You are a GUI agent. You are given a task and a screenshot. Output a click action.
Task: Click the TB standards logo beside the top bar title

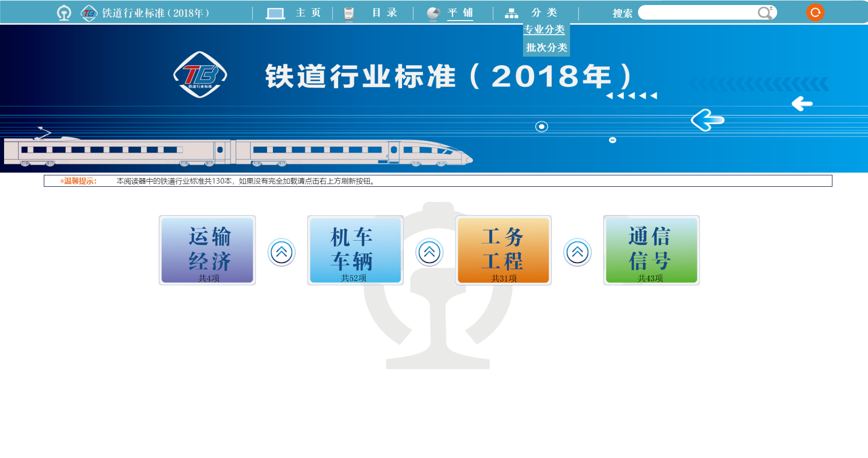point(89,13)
